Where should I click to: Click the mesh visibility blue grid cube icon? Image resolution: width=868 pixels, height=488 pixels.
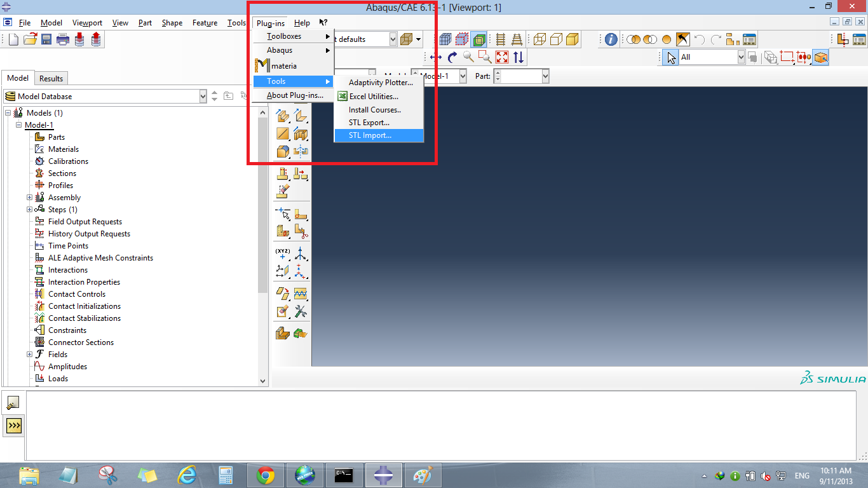tap(445, 39)
